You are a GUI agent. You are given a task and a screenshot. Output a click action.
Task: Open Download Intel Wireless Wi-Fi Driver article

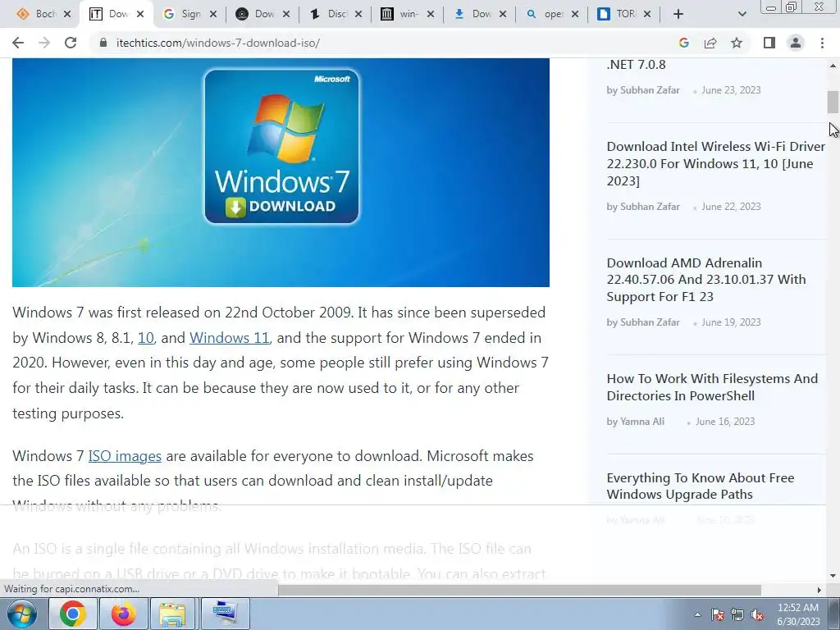pyautogui.click(x=715, y=163)
